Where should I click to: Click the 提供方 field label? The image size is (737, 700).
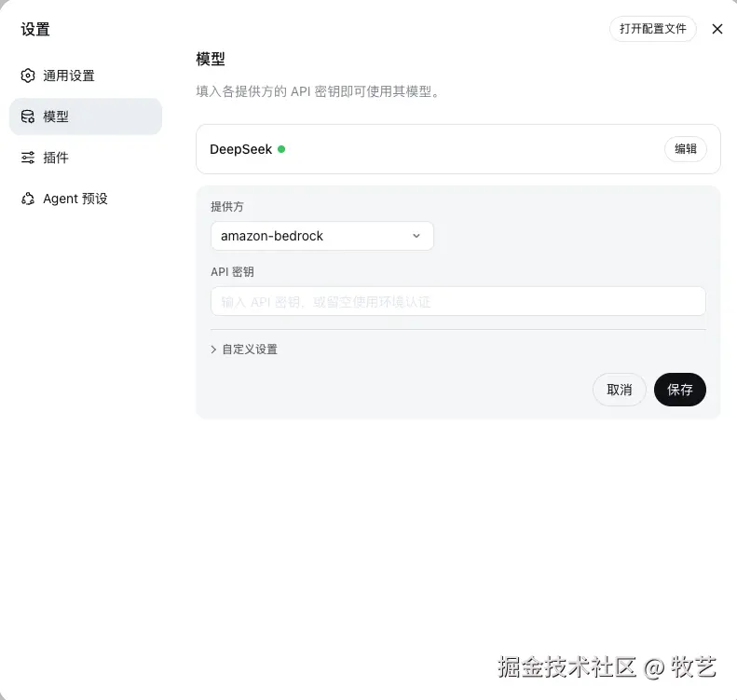[x=227, y=207]
